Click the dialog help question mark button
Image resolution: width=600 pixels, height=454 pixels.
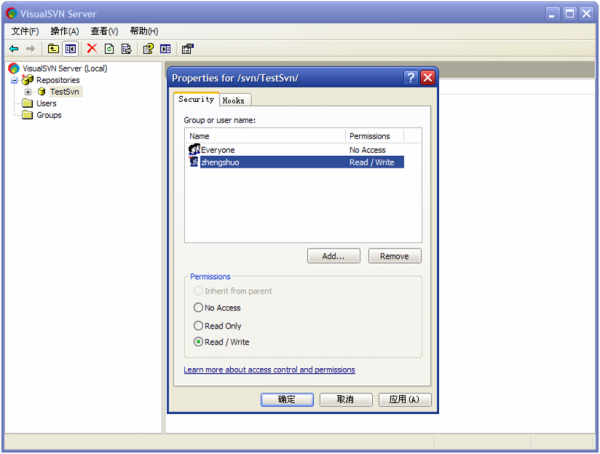click(411, 78)
